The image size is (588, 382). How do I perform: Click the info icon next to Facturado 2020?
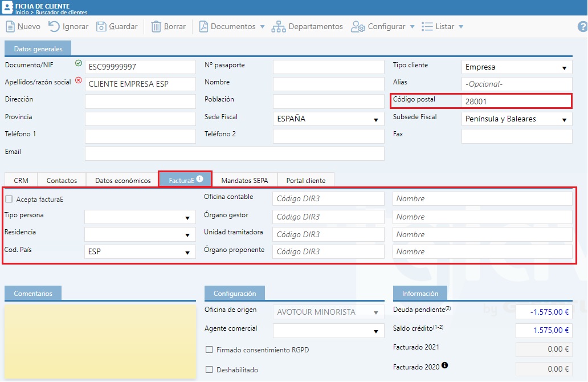point(445,365)
